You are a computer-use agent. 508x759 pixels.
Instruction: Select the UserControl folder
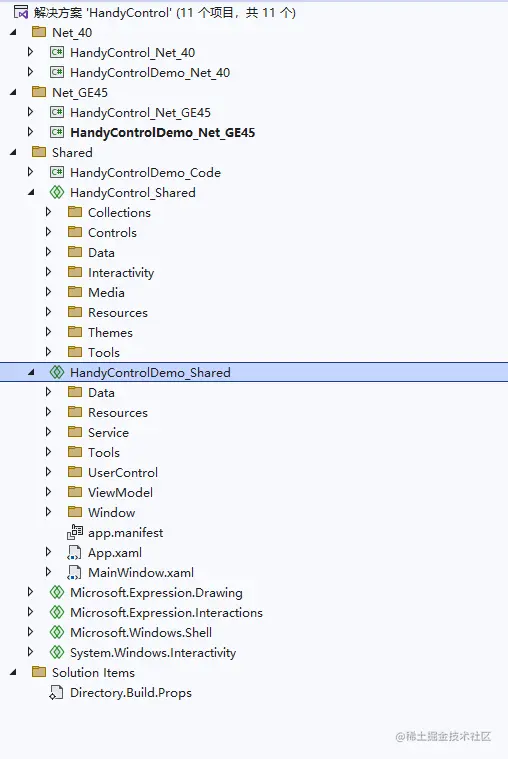coord(123,472)
